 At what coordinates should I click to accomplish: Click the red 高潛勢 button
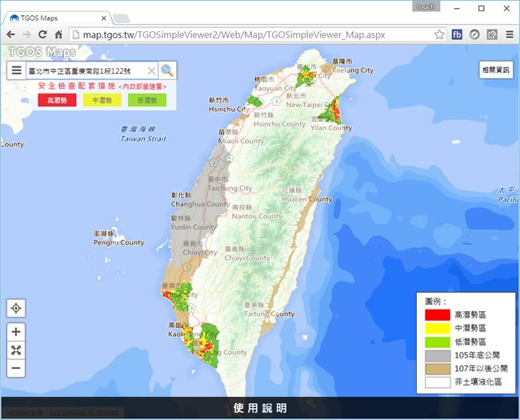coord(57,100)
